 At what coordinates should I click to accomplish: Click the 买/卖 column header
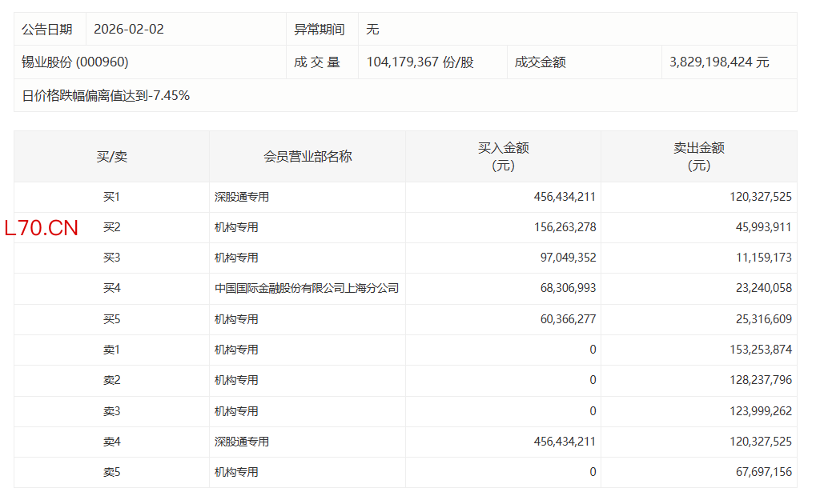pyautogui.click(x=111, y=157)
